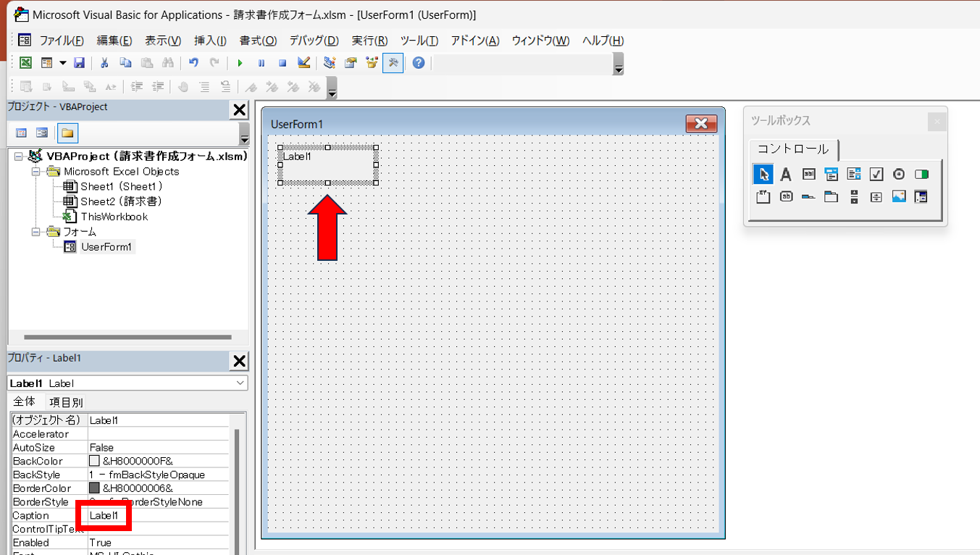Click the Run Sub/UserForm play icon

[x=240, y=64]
